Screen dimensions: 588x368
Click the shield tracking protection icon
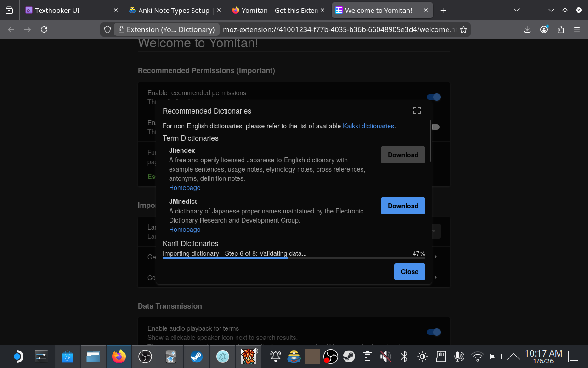(107, 29)
